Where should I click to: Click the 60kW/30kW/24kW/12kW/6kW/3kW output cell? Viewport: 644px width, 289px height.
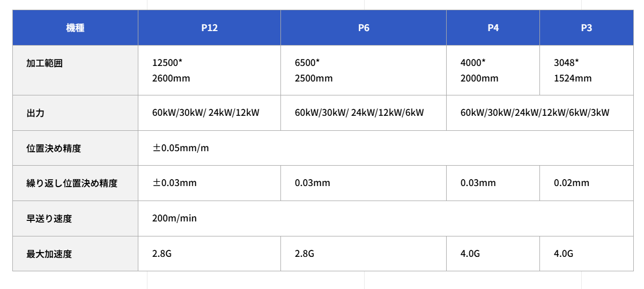535,113
